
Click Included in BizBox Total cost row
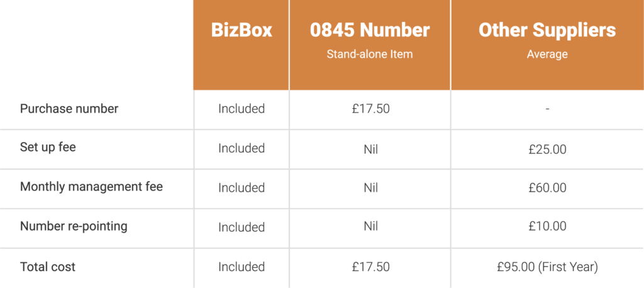(x=241, y=267)
